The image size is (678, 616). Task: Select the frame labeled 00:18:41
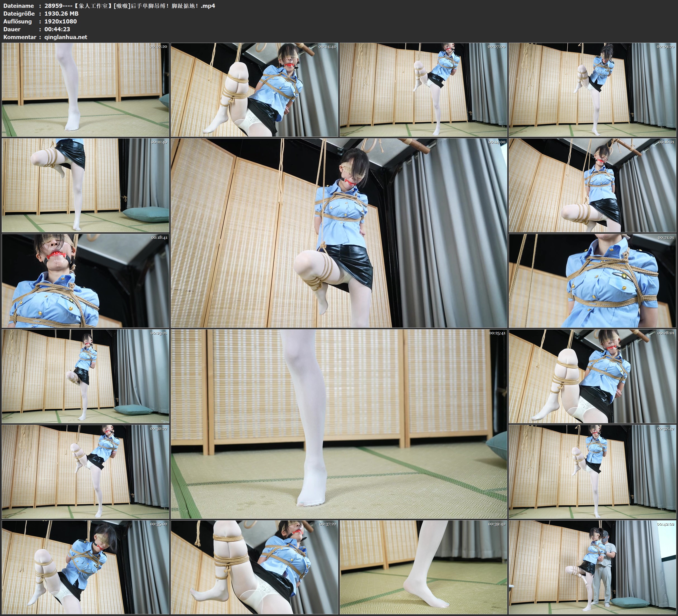point(85,280)
